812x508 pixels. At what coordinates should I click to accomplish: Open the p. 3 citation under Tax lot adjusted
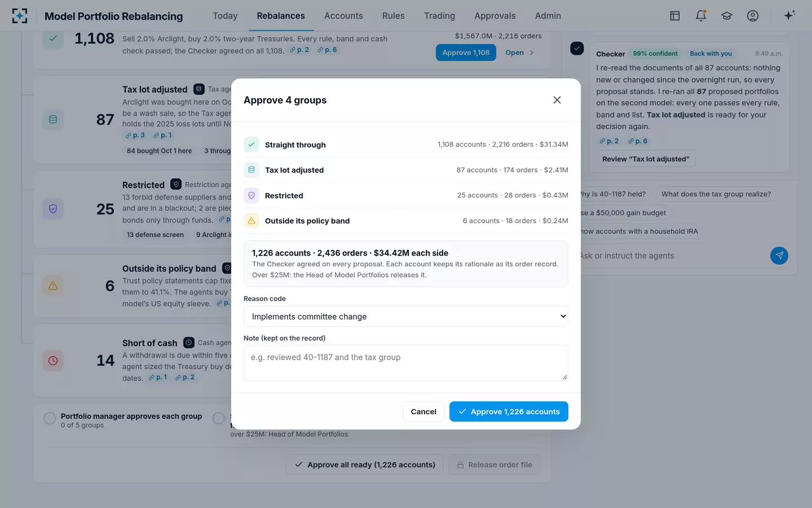tap(135, 135)
